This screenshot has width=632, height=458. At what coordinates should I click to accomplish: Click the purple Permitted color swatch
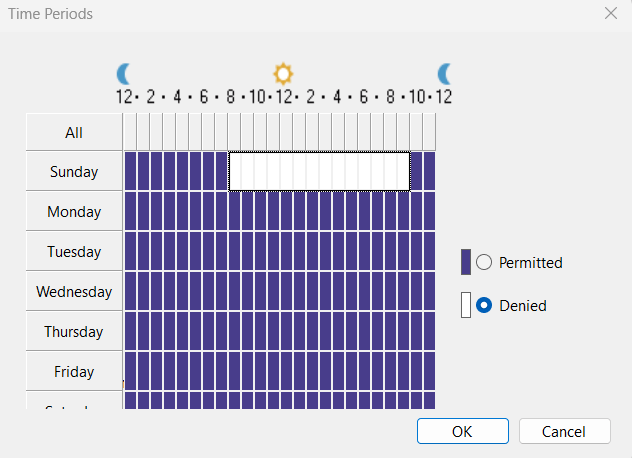(x=466, y=262)
